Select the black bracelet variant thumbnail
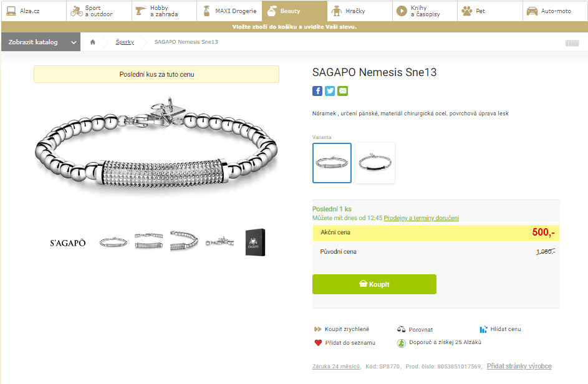Screen dimensions: 588x384 point(375,163)
